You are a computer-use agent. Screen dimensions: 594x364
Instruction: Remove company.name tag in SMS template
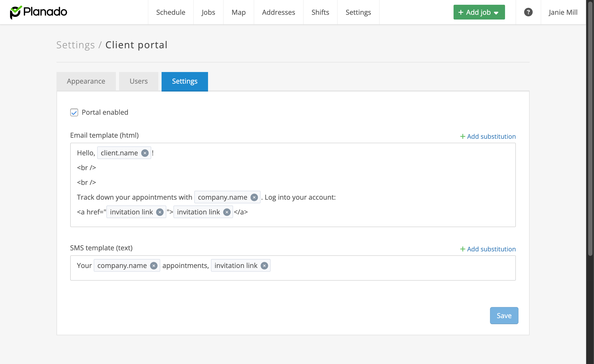click(x=154, y=266)
